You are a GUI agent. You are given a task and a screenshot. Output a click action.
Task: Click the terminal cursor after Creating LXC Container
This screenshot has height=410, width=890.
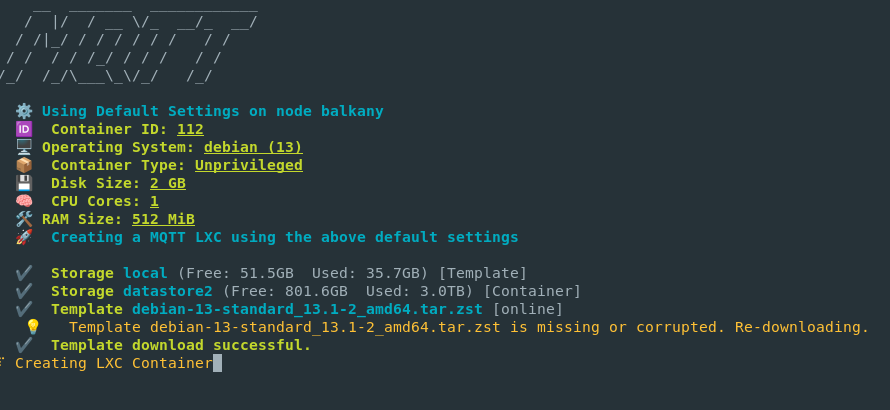217,363
